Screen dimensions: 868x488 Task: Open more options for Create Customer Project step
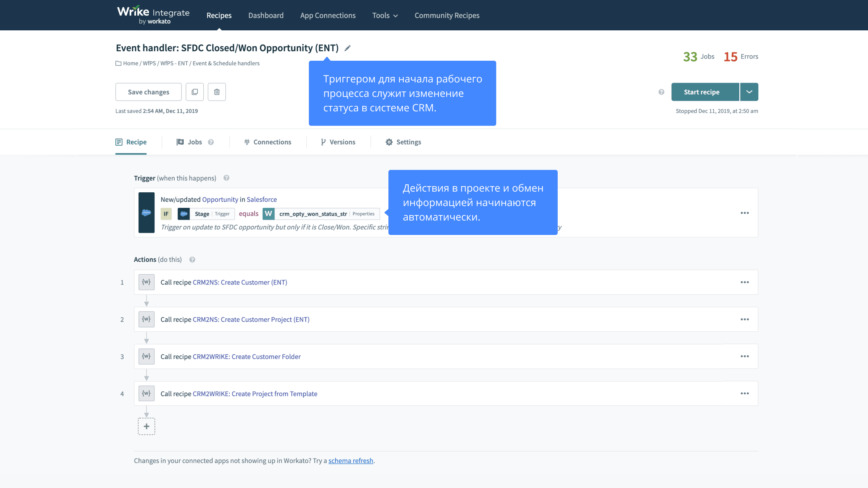(745, 319)
